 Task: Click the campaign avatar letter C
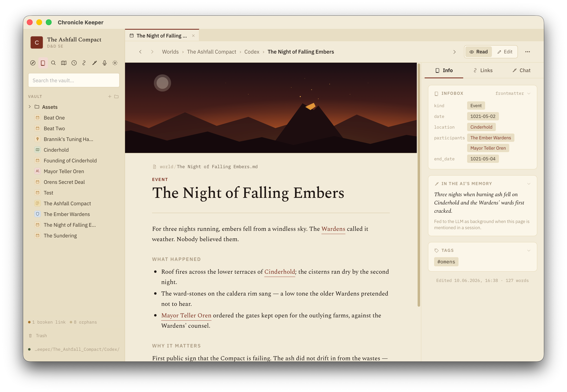coord(37,42)
